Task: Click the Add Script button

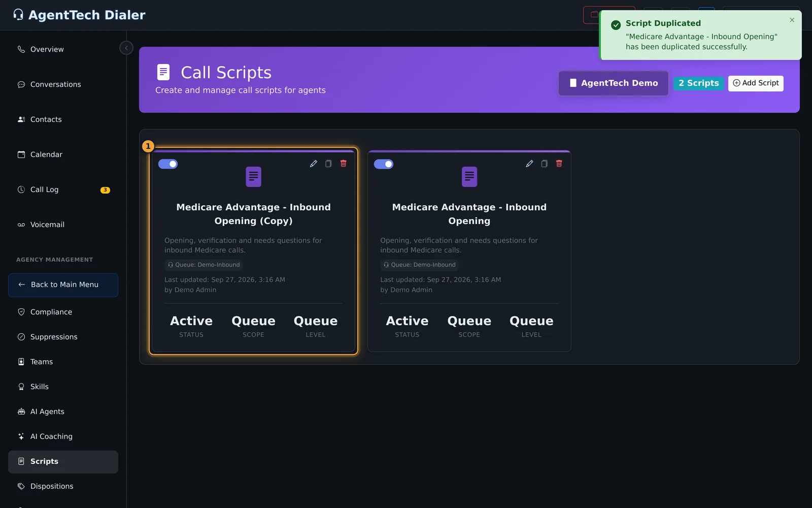Action: (756, 83)
